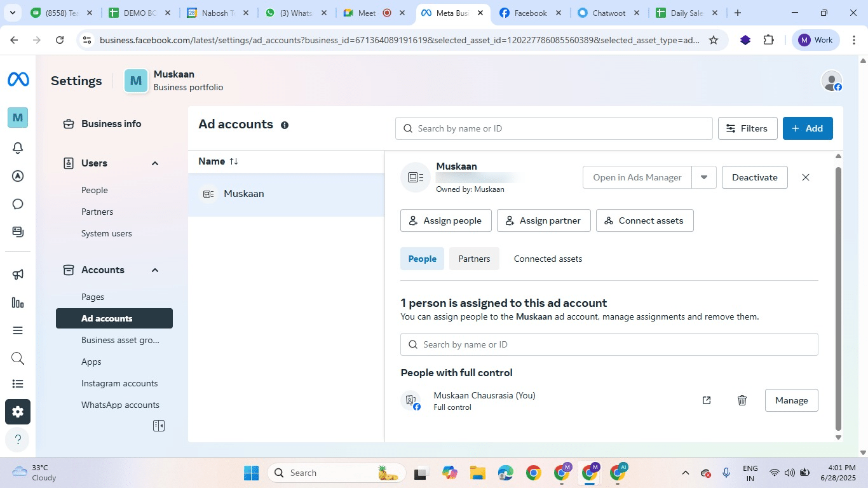The image size is (868, 488).
Task: Open the notifications bell icon in the sidebar
Action: 17,147
